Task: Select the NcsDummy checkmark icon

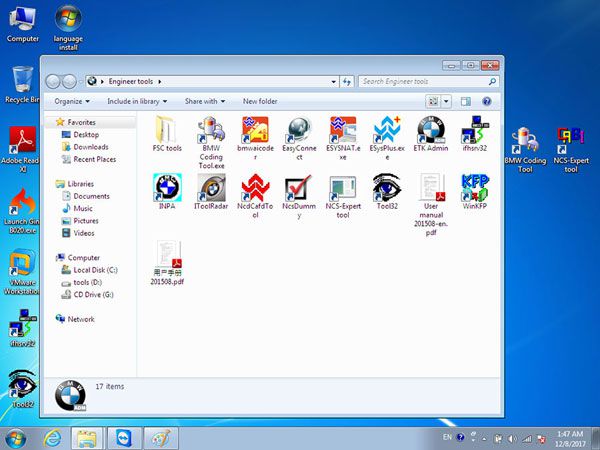Action: click(x=299, y=188)
